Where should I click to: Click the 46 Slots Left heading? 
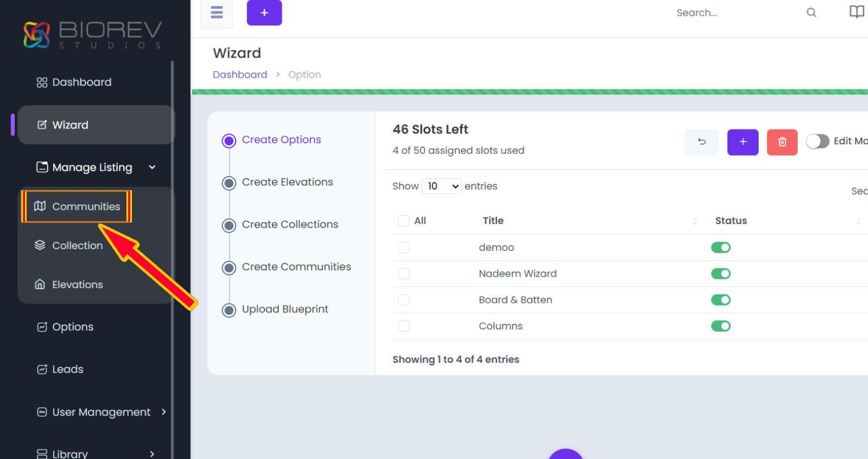[430, 130]
